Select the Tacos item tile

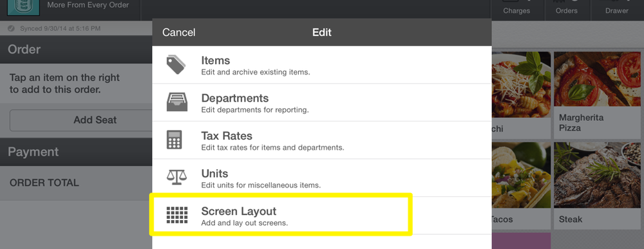(521, 185)
